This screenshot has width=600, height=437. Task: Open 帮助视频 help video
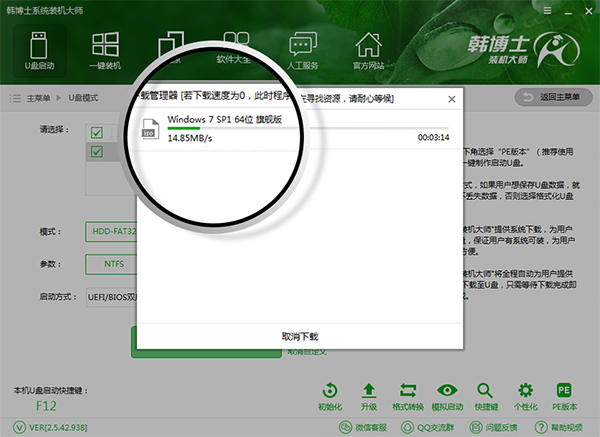coord(559,427)
